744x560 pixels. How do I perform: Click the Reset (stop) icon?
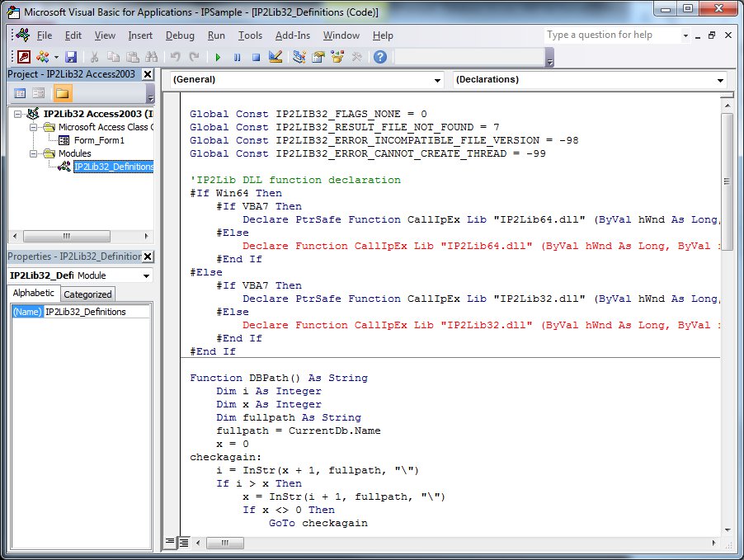tap(257, 58)
